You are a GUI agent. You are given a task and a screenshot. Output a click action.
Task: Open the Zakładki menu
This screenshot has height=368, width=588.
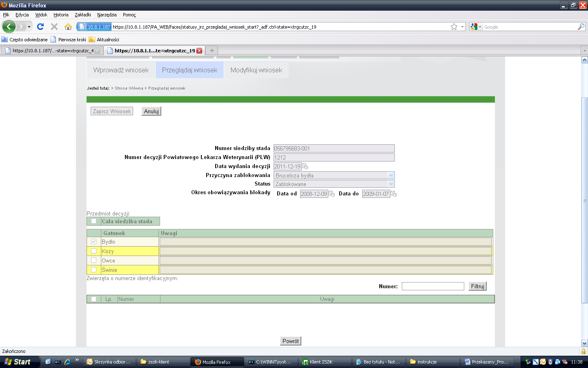(x=83, y=15)
